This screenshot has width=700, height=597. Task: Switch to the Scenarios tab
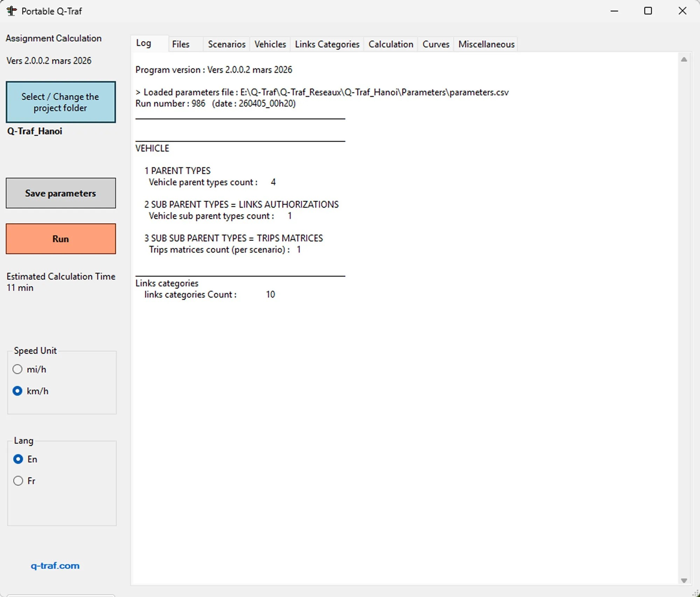point(226,44)
